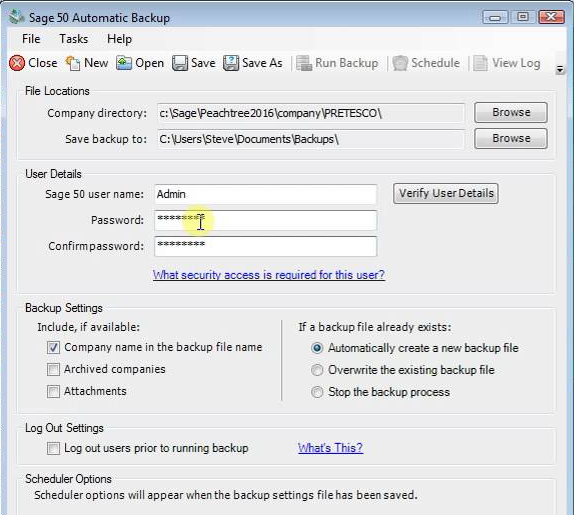This screenshot has width=574, height=515.
Task: Open the Schedule toolbar option
Action: 426,63
